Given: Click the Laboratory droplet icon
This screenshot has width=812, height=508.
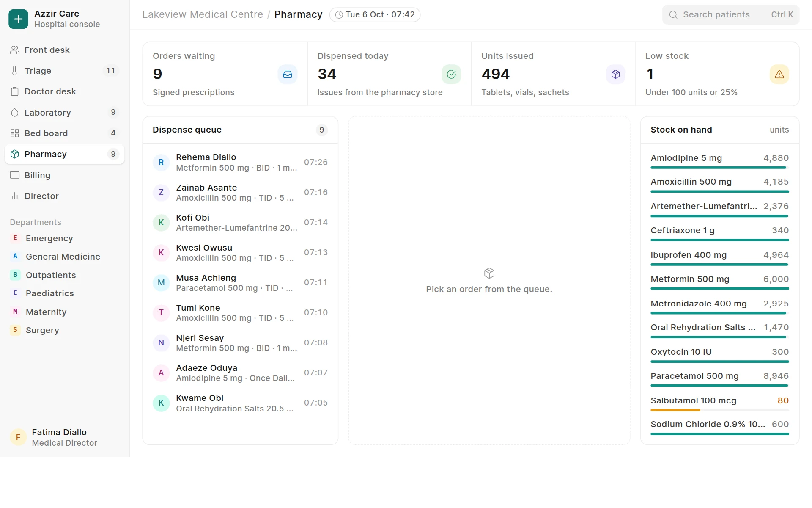Looking at the screenshot, I should click(x=15, y=113).
